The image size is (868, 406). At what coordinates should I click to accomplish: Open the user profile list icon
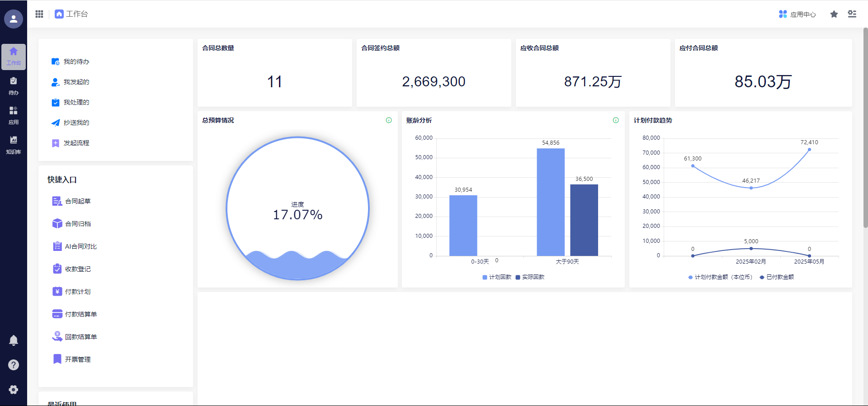tap(852, 14)
